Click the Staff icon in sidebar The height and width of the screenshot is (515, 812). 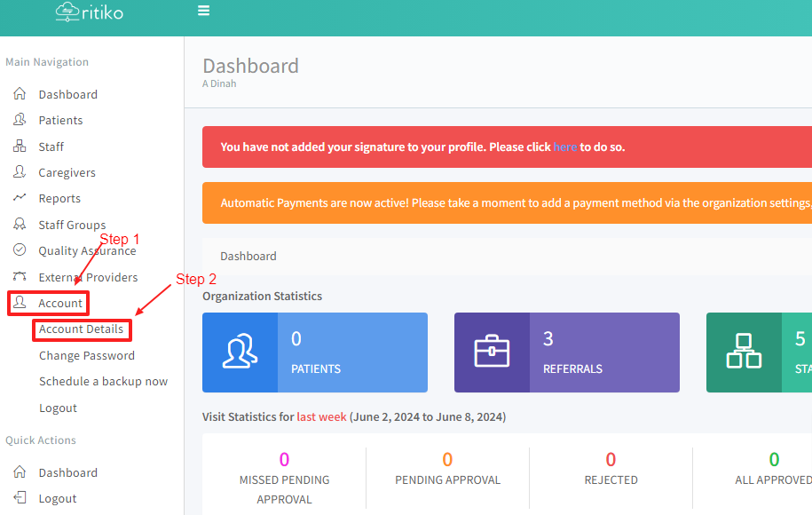pyautogui.click(x=20, y=147)
